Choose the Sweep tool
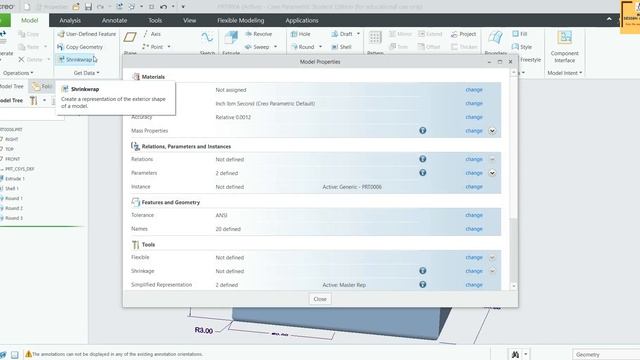Screen dimensions: 640x360 pyautogui.click(x=257, y=47)
